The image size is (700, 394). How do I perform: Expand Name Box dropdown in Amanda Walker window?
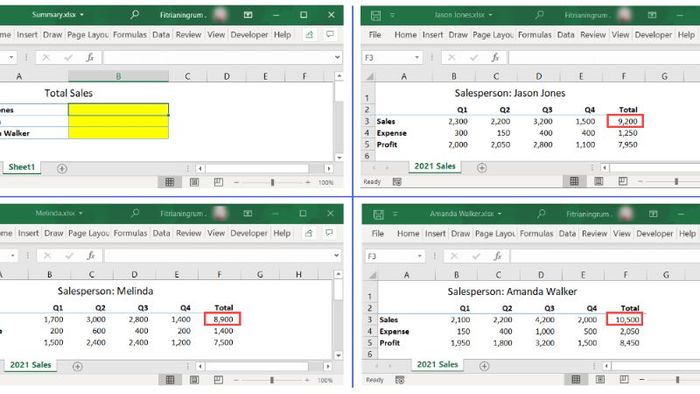coord(420,256)
